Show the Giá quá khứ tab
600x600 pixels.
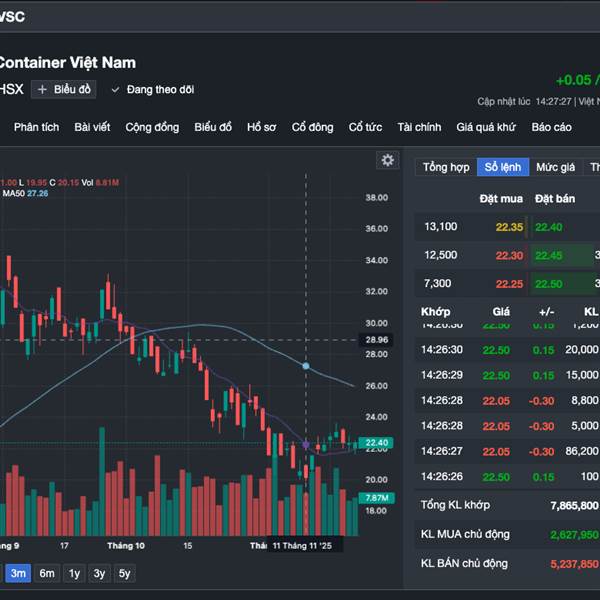[x=486, y=127]
